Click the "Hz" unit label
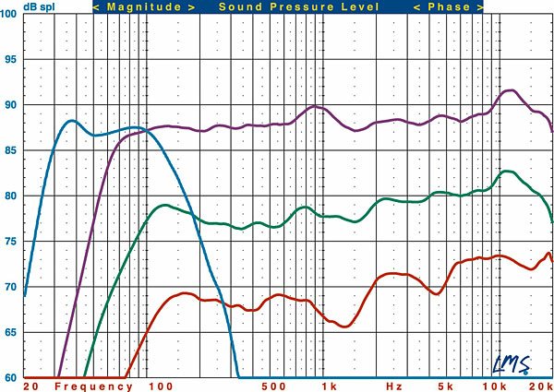 pos(394,386)
